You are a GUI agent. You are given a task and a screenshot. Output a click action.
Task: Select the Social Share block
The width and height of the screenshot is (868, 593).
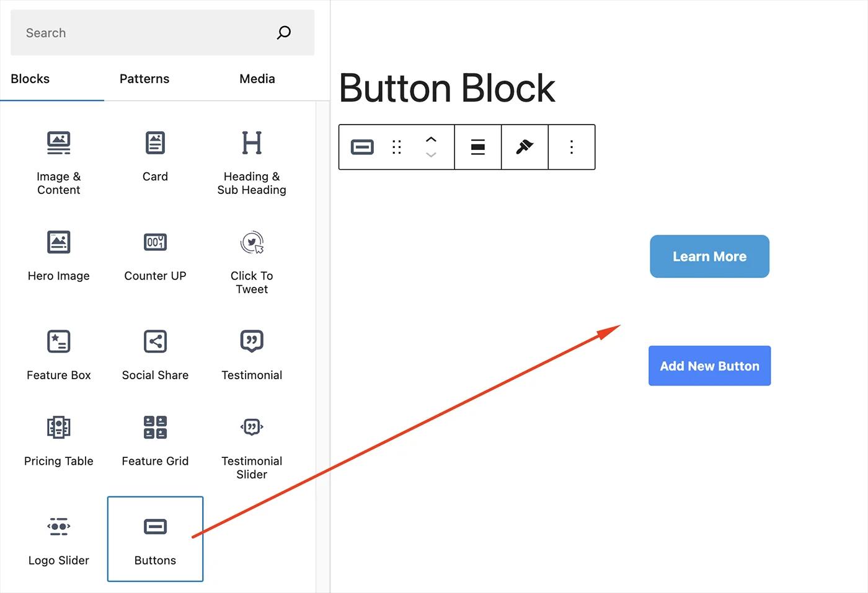155,353
